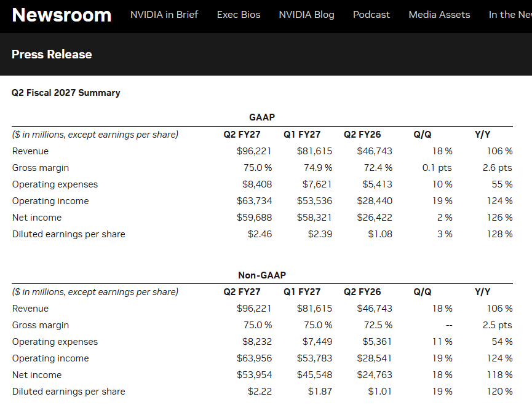The width and height of the screenshot is (532, 410).
Task: Select the 2.5 pts Y/Y value
Action: tap(498, 325)
